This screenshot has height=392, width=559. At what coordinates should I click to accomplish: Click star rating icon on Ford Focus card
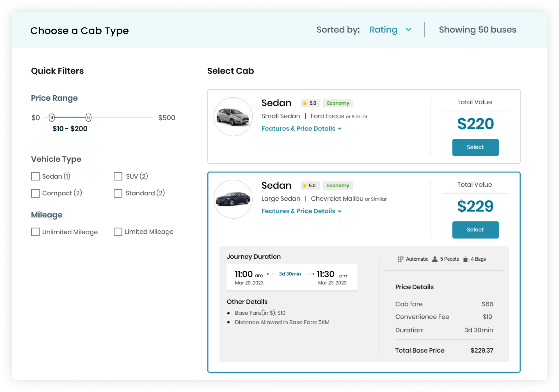click(x=305, y=103)
